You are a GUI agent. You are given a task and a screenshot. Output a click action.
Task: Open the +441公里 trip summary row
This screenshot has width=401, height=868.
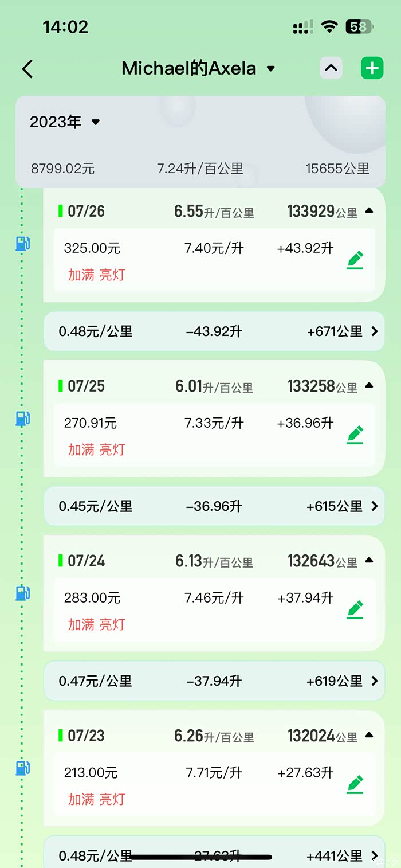(x=343, y=856)
